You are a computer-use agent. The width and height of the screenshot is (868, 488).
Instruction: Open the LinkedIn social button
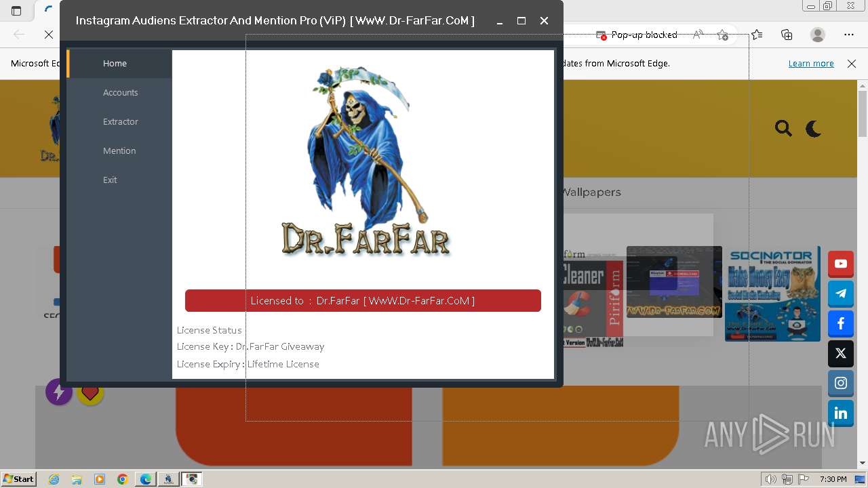point(841,413)
